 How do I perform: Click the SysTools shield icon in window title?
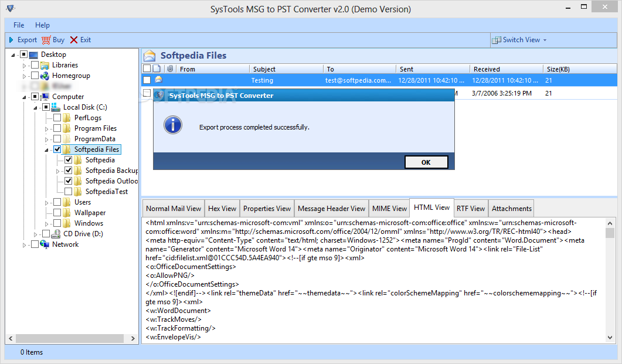click(11, 8)
